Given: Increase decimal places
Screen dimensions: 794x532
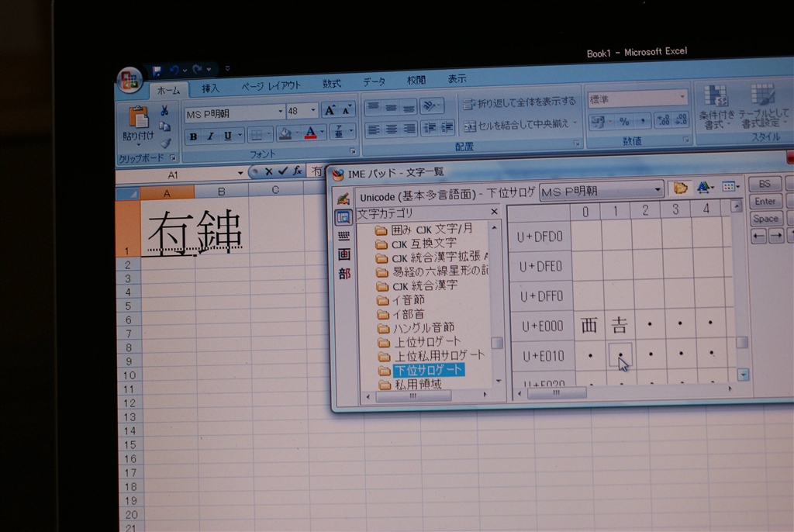Looking at the screenshot, I should tap(663, 120).
